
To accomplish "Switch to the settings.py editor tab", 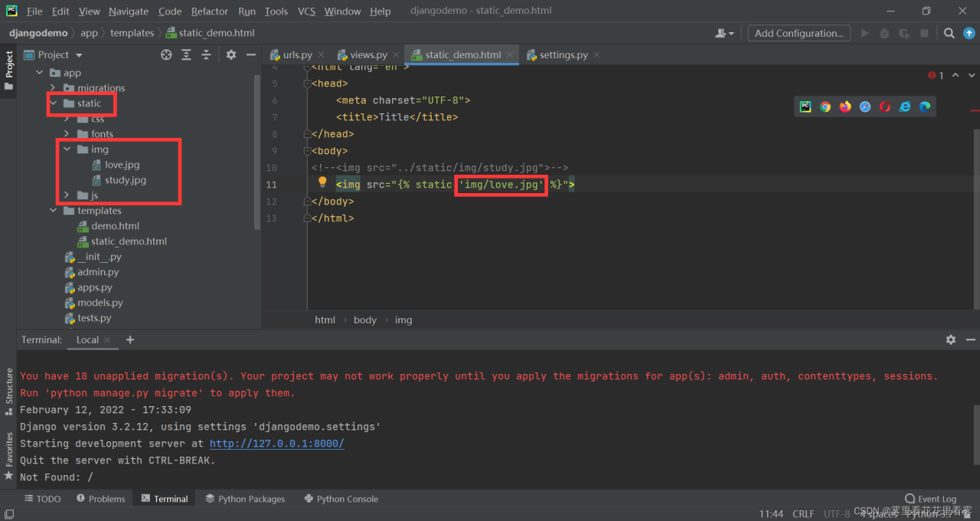I will point(563,54).
